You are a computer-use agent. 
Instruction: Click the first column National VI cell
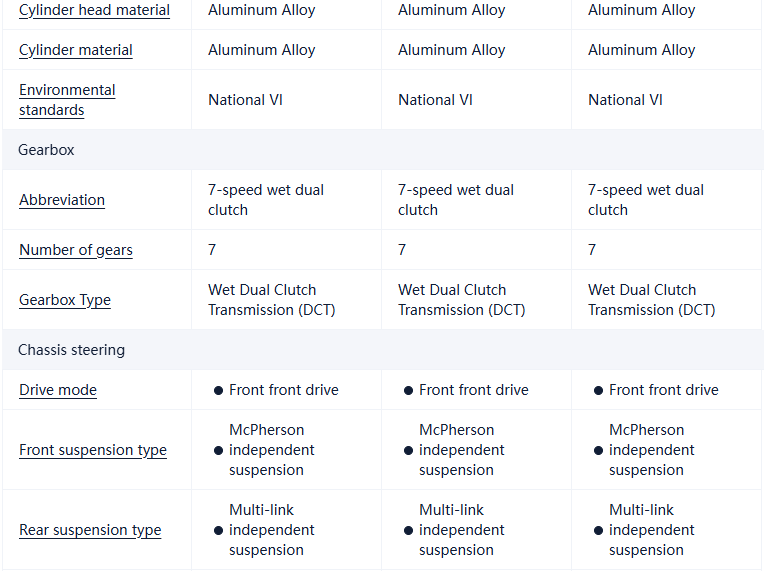(x=245, y=100)
